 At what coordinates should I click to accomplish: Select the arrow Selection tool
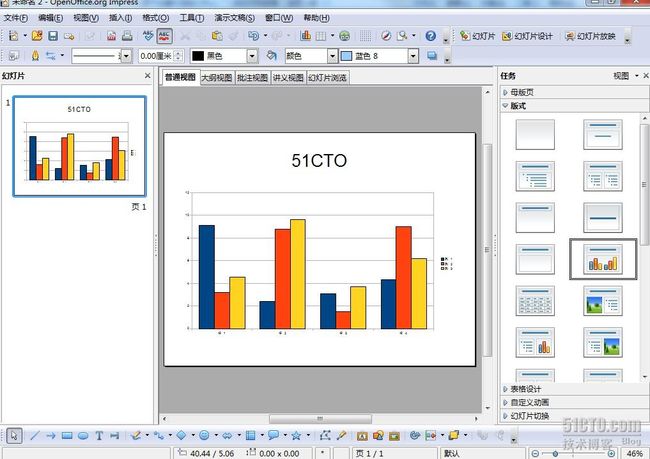click(14, 436)
